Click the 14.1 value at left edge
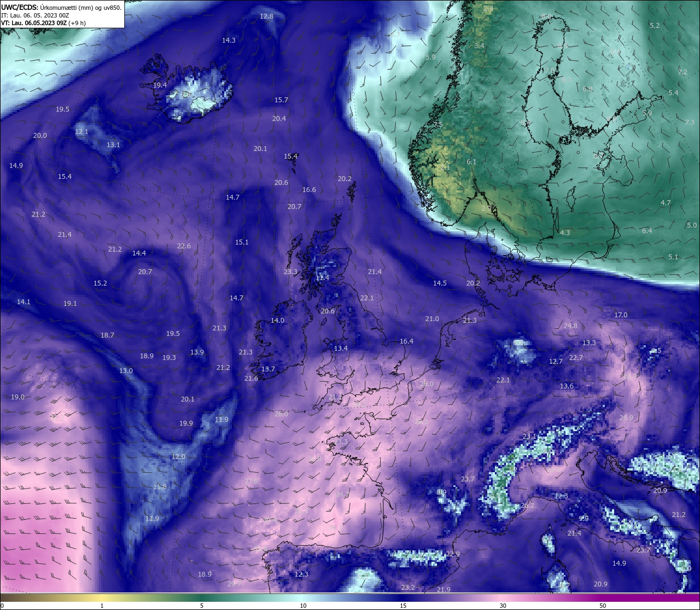Screen dimensions: 700x610 pyautogui.click(x=24, y=302)
